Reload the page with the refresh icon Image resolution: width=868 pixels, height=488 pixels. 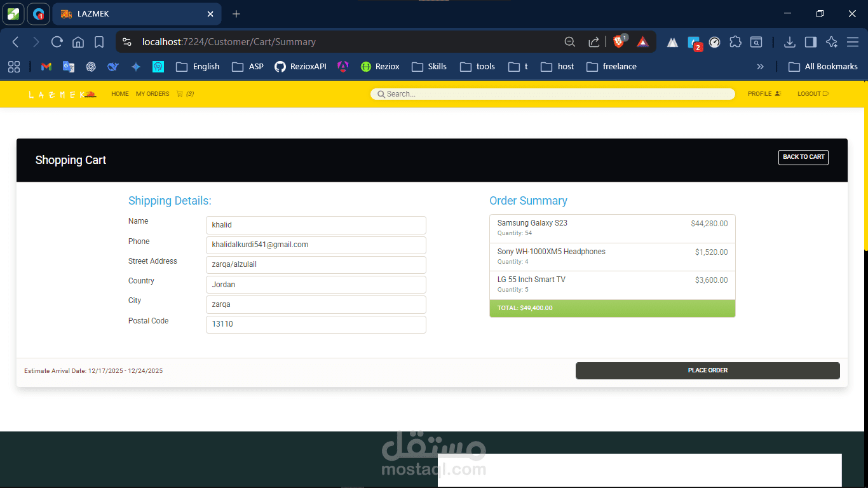[x=57, y=42]
